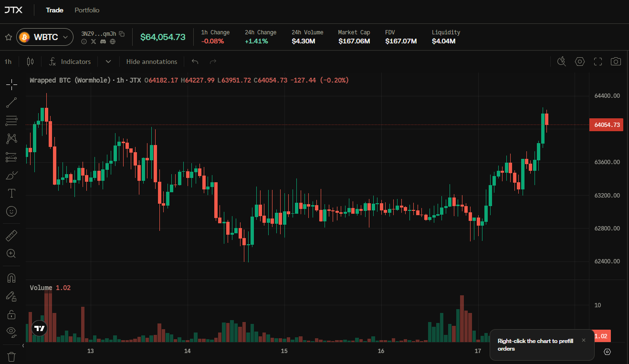Open price scale settings gear
The image size is (629, 364).
click(607, 352)
